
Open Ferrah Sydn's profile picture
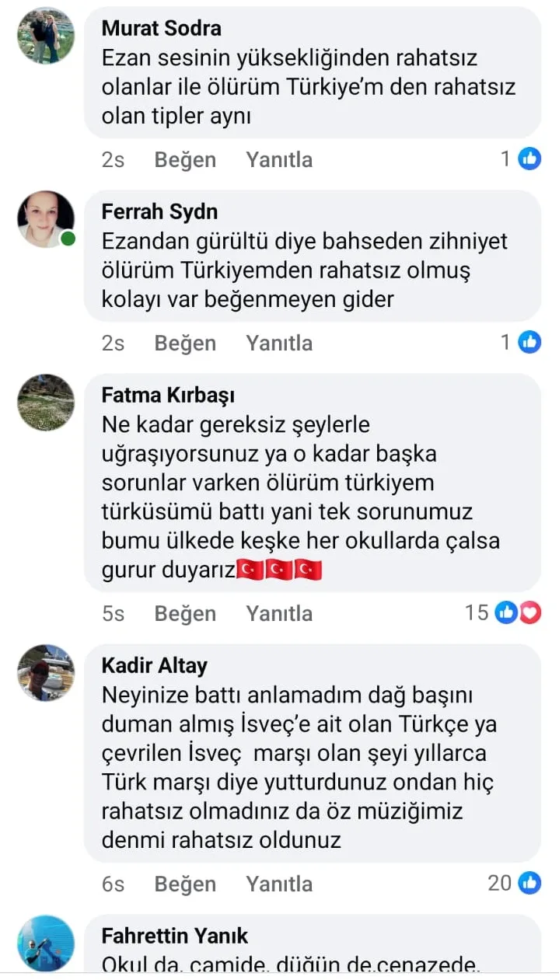[x=46, y=219]
